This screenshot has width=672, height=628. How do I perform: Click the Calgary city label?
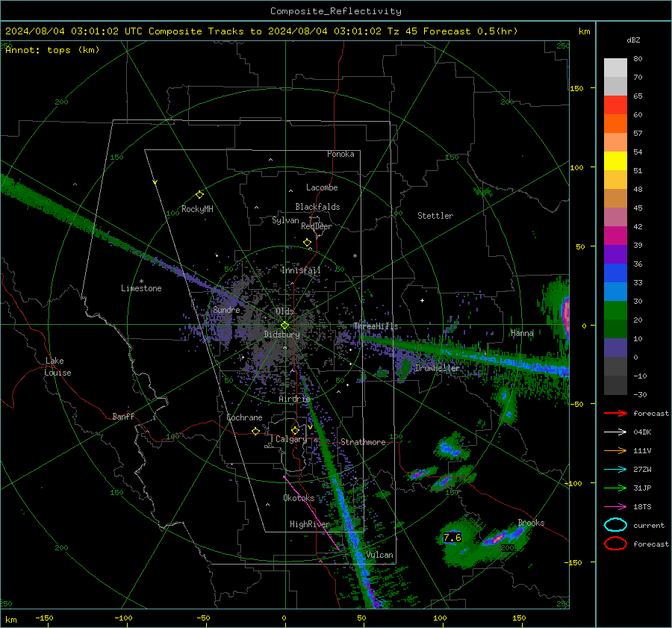pyautogui.click(x=291, y=439)
